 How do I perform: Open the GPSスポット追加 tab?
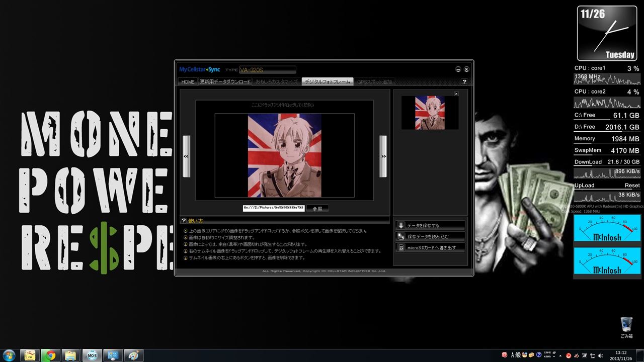click(x=374, y=81)
